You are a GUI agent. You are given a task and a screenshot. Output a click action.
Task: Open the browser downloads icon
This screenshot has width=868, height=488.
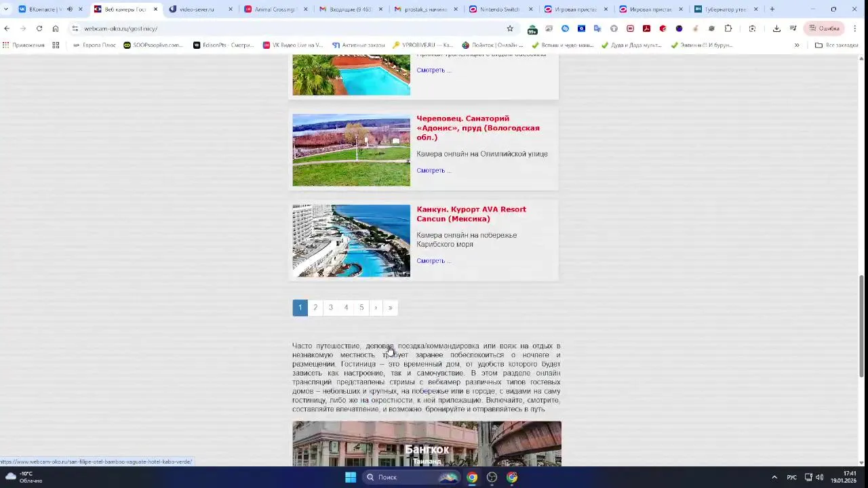[x=776, y=28]
